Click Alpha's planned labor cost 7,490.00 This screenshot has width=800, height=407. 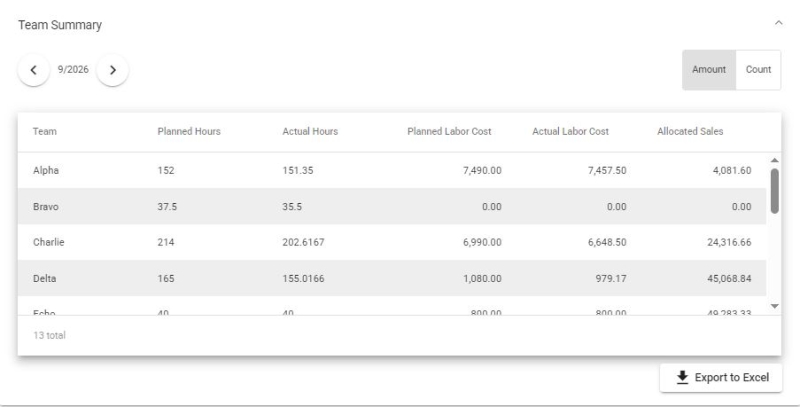pyautogui.click(x=482, y=170)
